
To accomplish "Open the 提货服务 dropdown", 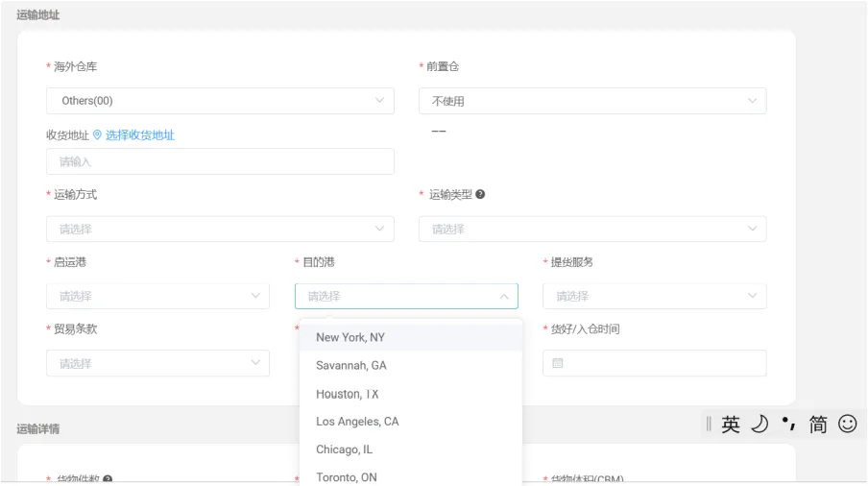I will pos(654,296).
